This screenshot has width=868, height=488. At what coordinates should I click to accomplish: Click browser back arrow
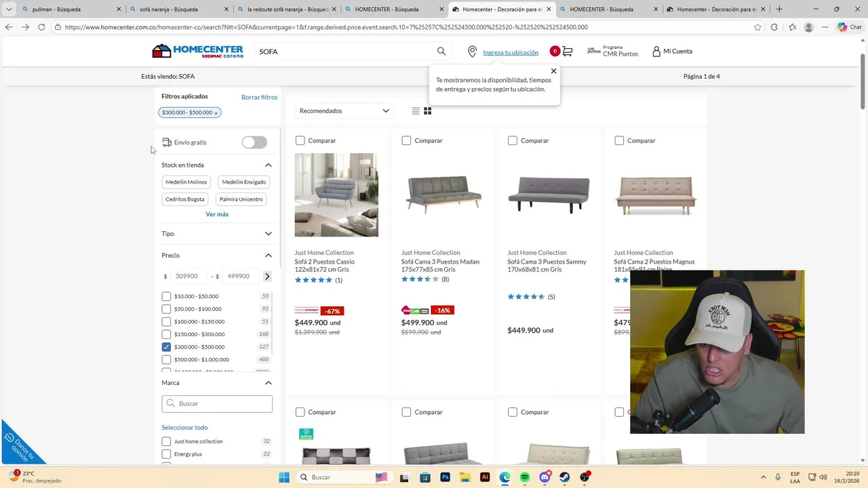pos(9,27)
